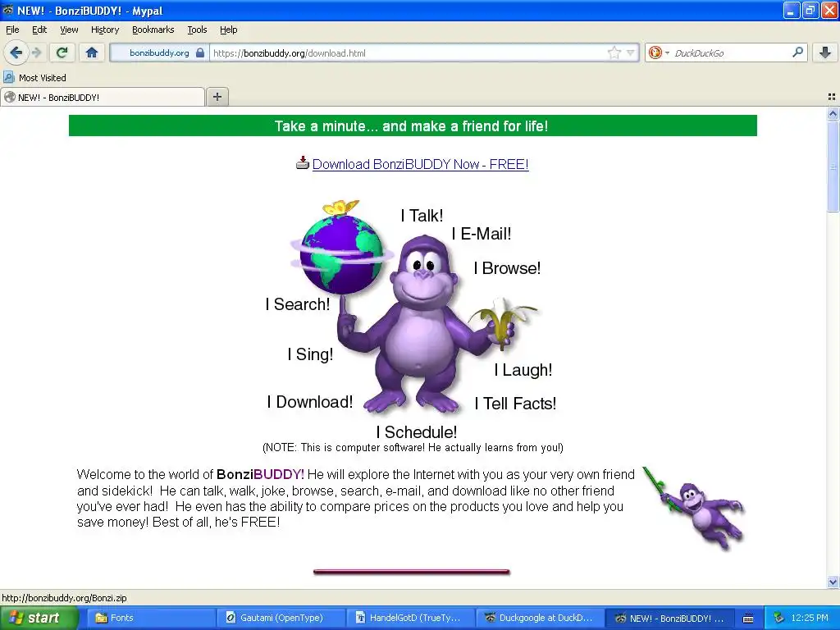The image size is (840, 630).
Task: Click the tab groups grid icon
Action: click(x=832, y=97)
